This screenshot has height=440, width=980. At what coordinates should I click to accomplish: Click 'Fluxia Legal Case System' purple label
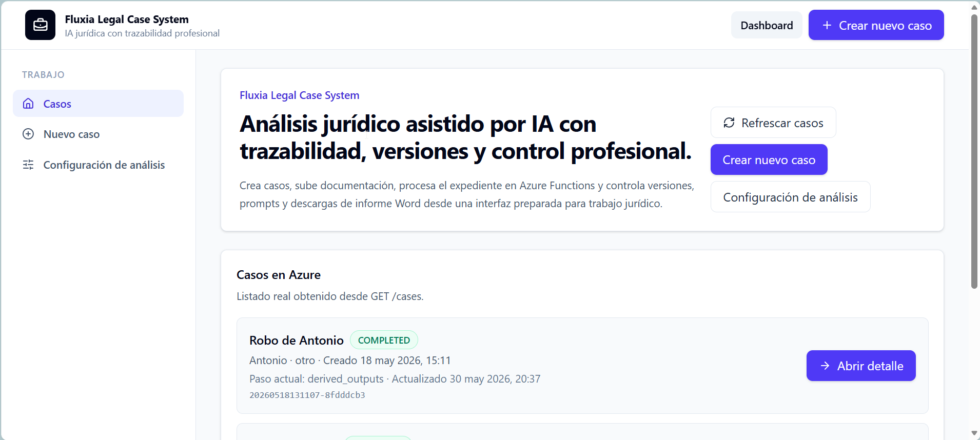(299, 95)
